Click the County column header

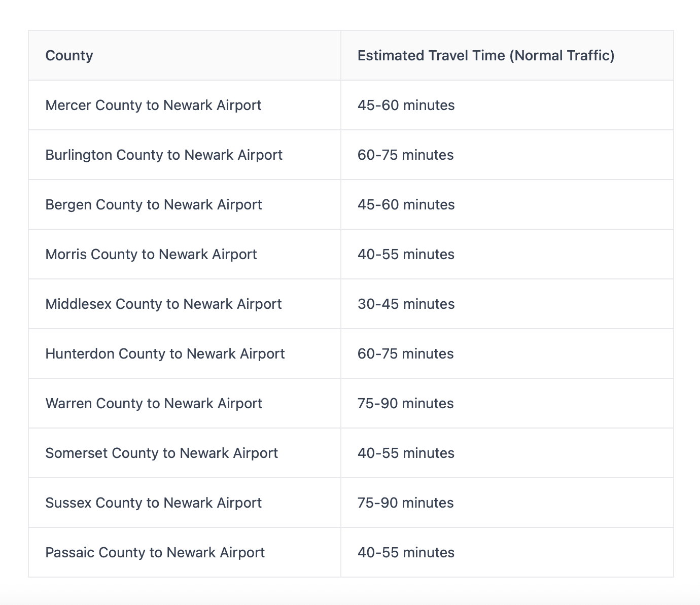point(69,55)
